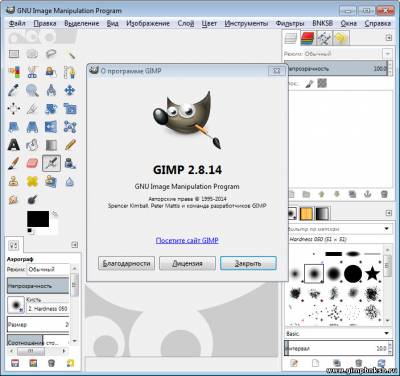
Task: Anchor the floating layer with the anchor icon
Action: click(368, 194)
